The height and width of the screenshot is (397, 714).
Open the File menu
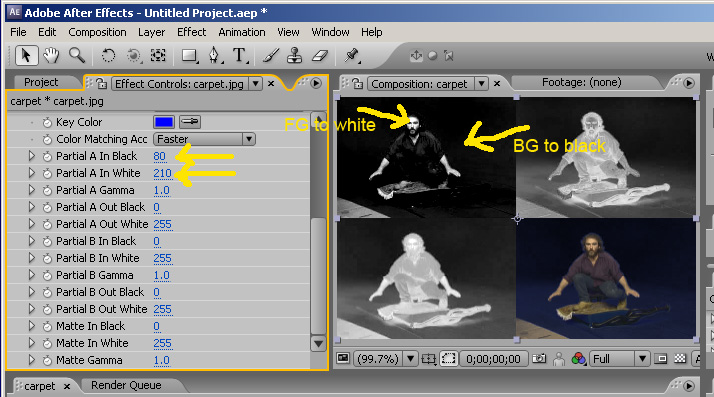tap(18, 32)
